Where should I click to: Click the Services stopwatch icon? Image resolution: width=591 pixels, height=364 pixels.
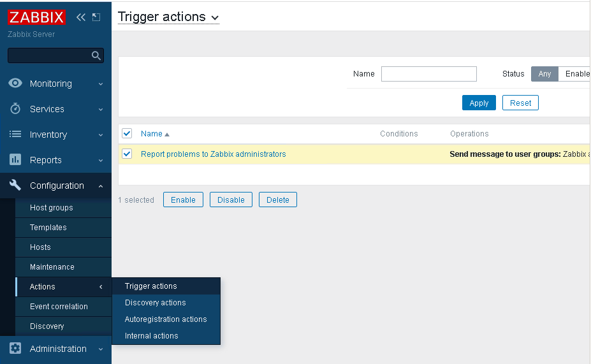point(15,108)
